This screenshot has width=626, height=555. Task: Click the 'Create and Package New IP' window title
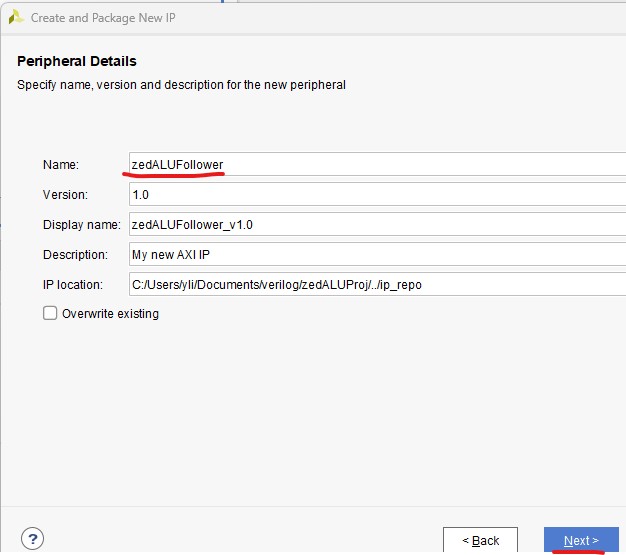[102, 18]
